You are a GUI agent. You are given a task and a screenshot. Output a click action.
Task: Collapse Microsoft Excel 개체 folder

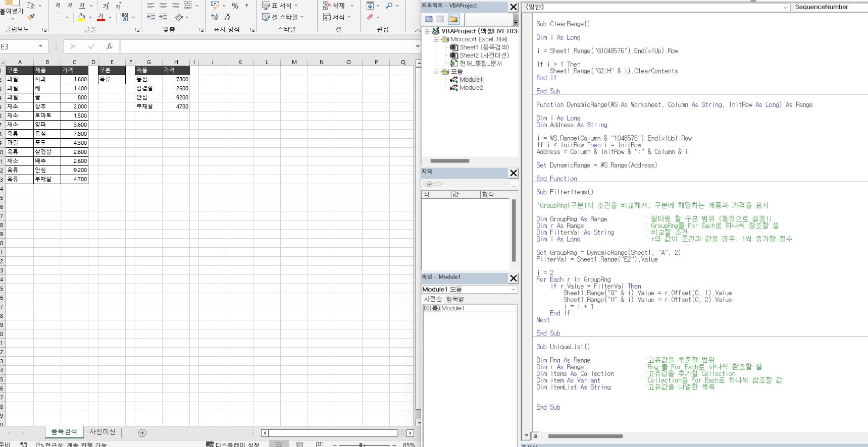[x=436, y=39]
